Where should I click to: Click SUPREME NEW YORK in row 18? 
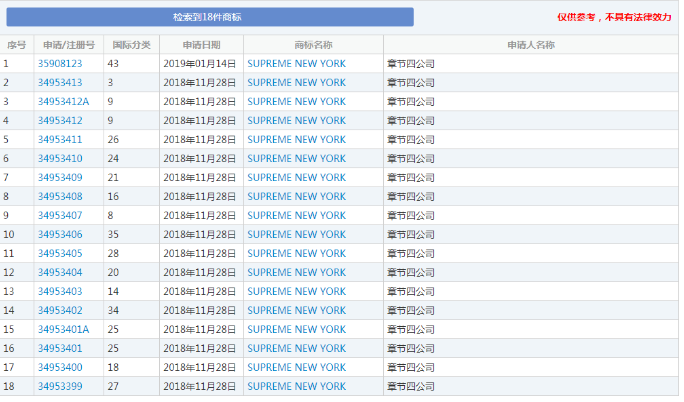pyautogui.click(x=297, y=386)
